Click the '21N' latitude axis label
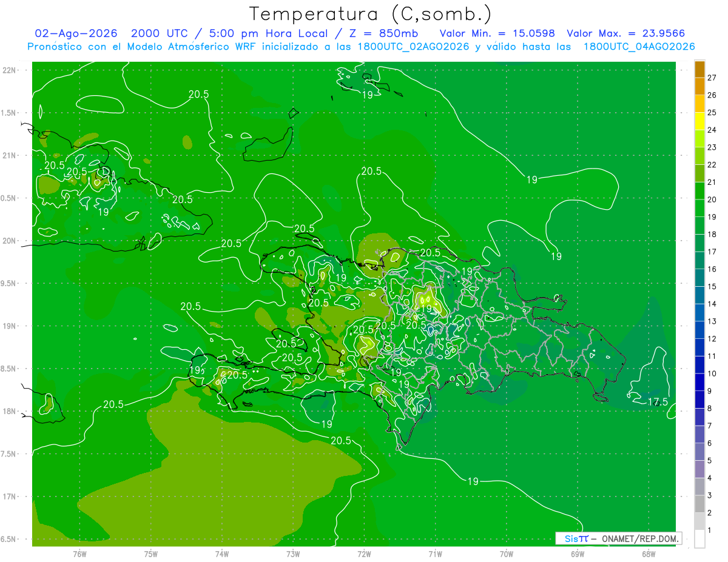Screen dimensions: 728x562 point(10,155)
